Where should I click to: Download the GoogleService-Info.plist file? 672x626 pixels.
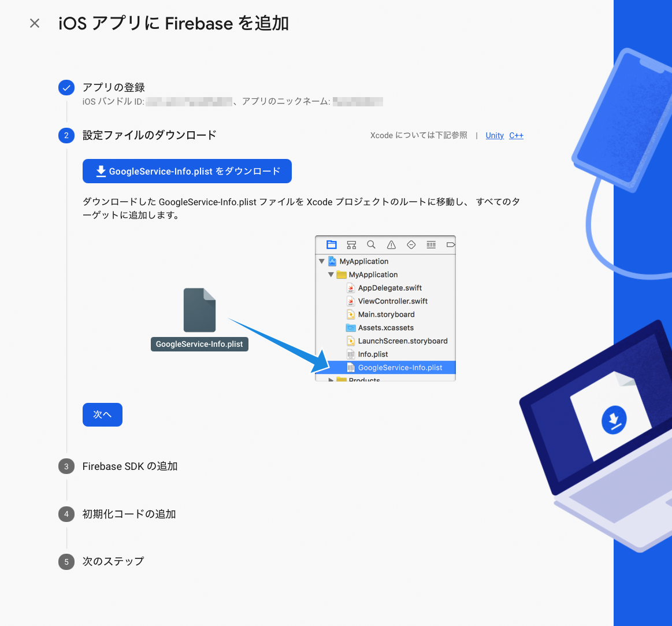[187, 171]
